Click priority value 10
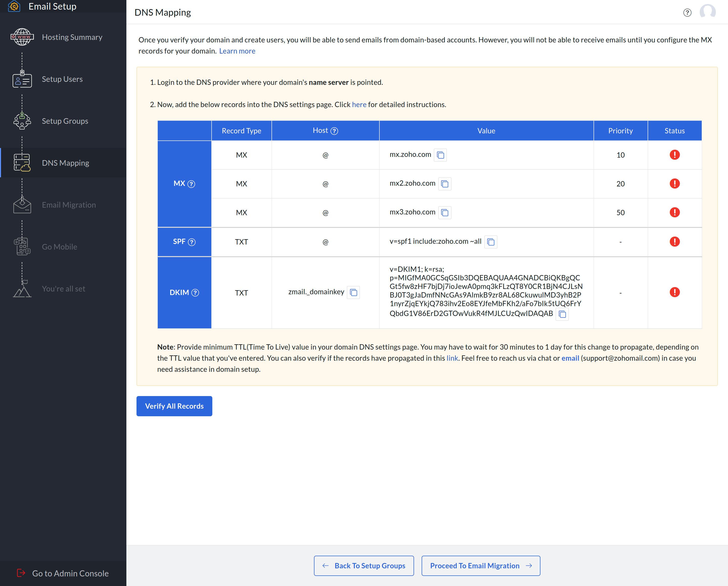 pos(621,155)
